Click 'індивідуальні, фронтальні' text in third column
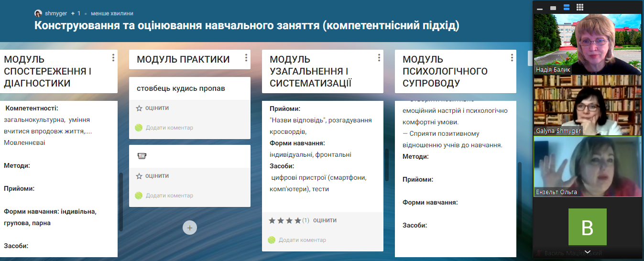Screen dimensions: 644x261 click(310, 154)
